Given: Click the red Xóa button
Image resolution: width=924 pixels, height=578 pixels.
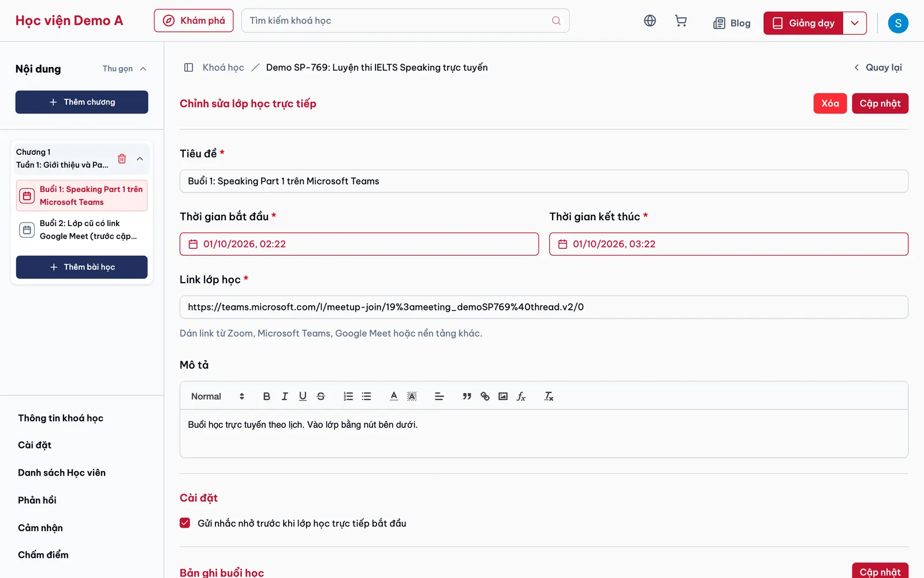Looking at the screenshot, I should click(830, 103).
